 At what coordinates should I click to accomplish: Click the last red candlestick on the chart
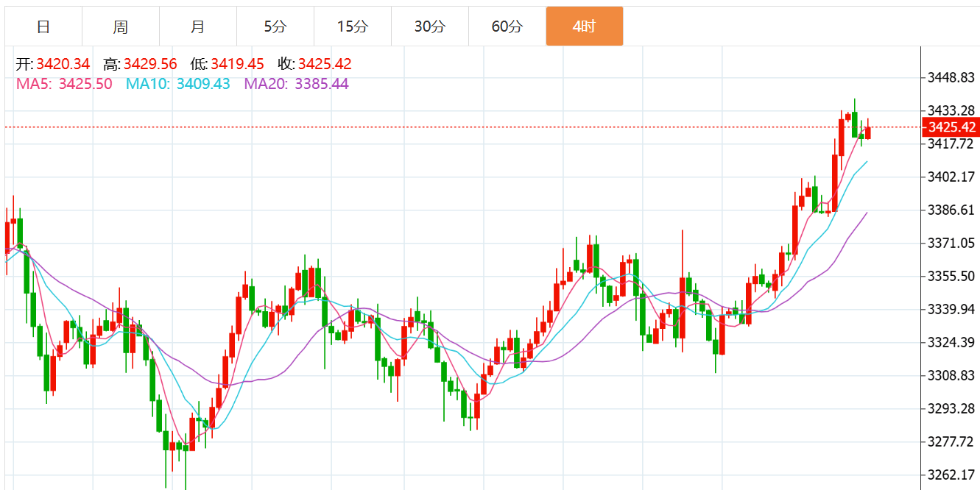[868, 132]
